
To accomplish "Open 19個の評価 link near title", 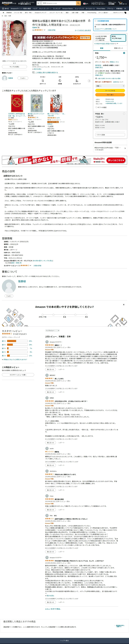I will (51, 30).
